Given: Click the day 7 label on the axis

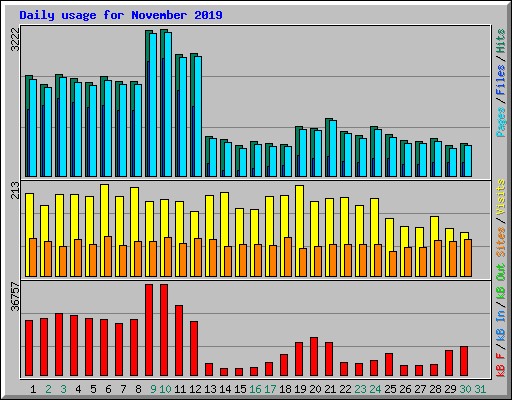Looking at the screenshot, I should click(123, 389).
